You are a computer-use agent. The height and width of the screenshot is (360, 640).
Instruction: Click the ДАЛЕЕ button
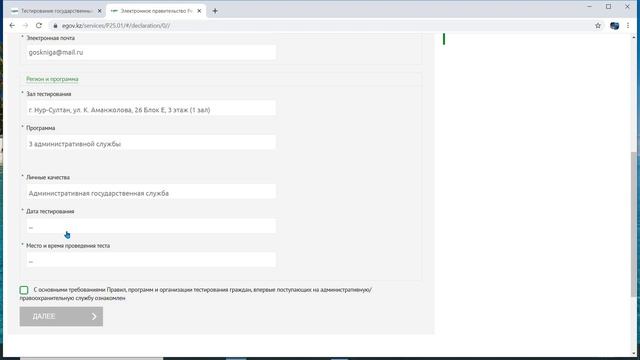click(x=61, y=316)
